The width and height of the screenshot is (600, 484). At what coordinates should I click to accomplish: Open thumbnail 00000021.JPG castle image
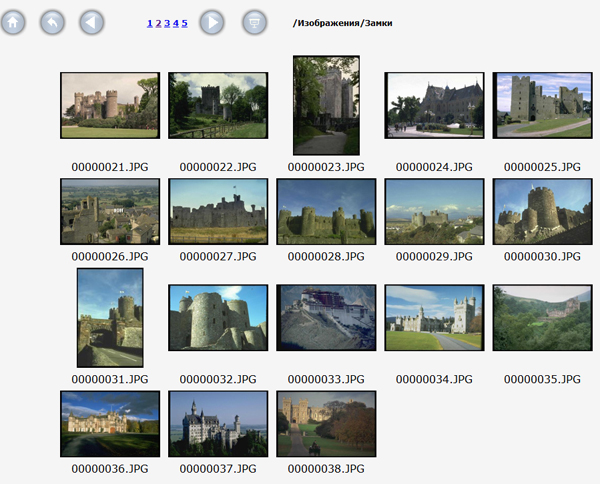[x=110, y=105]
